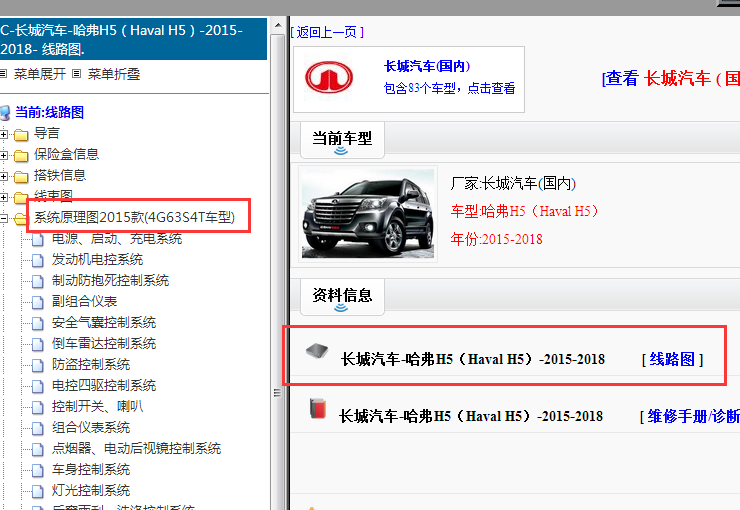Open 组合仪表系统 diagram
The image size is (740, 510).
pos(91,427)
